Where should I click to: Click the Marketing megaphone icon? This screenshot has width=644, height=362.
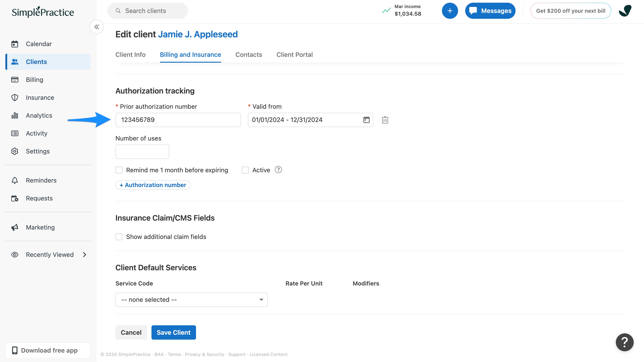tap(15, 227)
